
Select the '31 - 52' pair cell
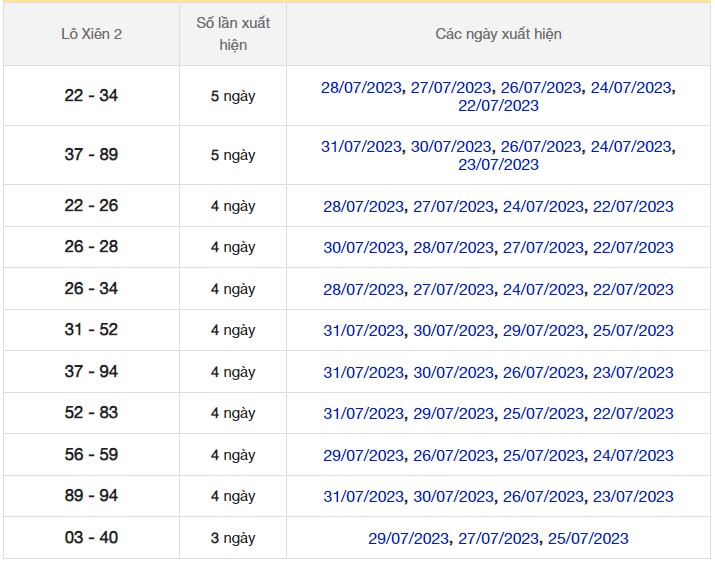(91, 330)
